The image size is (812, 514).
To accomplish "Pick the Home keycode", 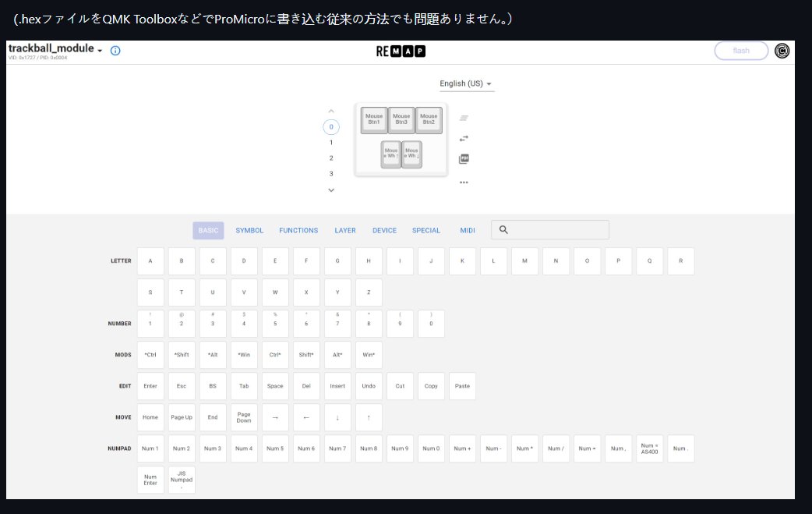I will pos(150,417).
